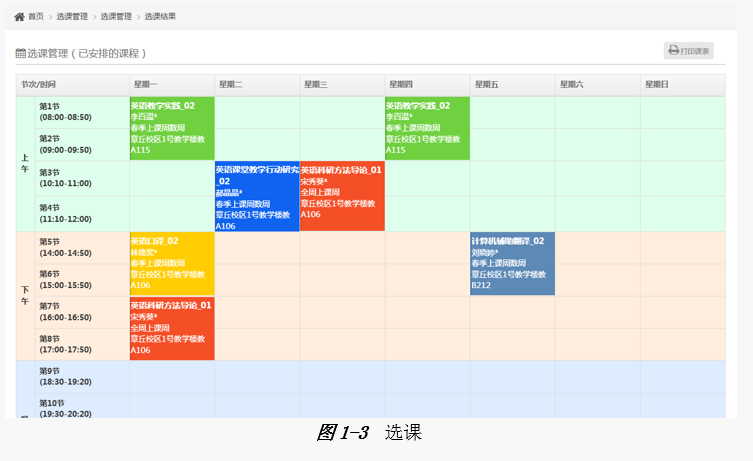Screen dimensions: 753x461
Task: Go to the first 选课管理 breadcrumb
Action: (72, 17)
